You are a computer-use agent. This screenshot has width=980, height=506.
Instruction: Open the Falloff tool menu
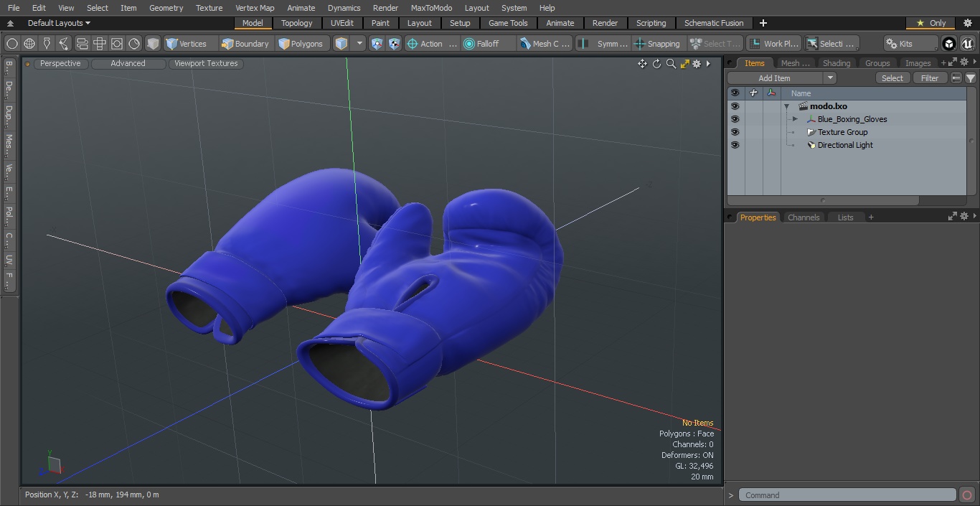point(489,44)
